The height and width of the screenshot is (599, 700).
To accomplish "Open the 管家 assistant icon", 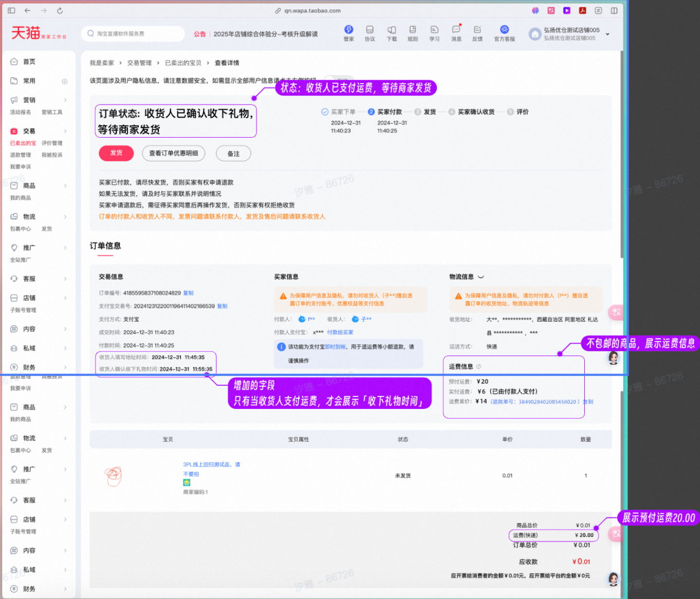I will pos(348,33).
